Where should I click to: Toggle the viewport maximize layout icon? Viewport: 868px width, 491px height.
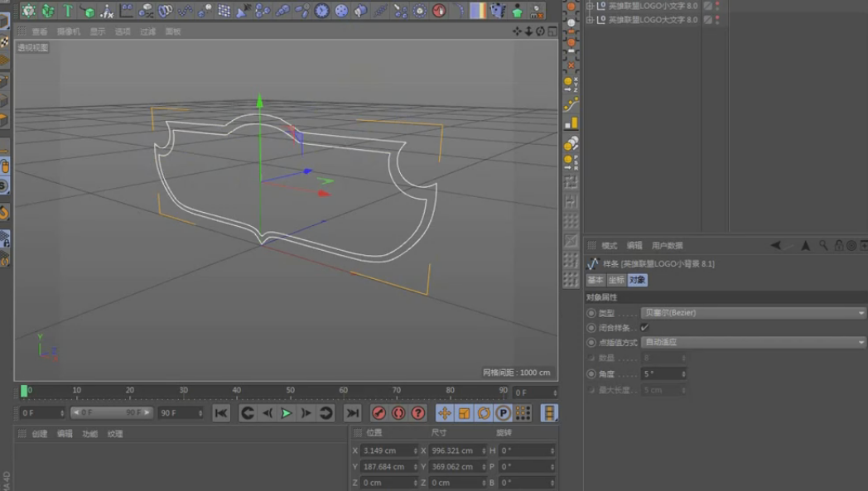pyautogui.click(x=552, y=31)
